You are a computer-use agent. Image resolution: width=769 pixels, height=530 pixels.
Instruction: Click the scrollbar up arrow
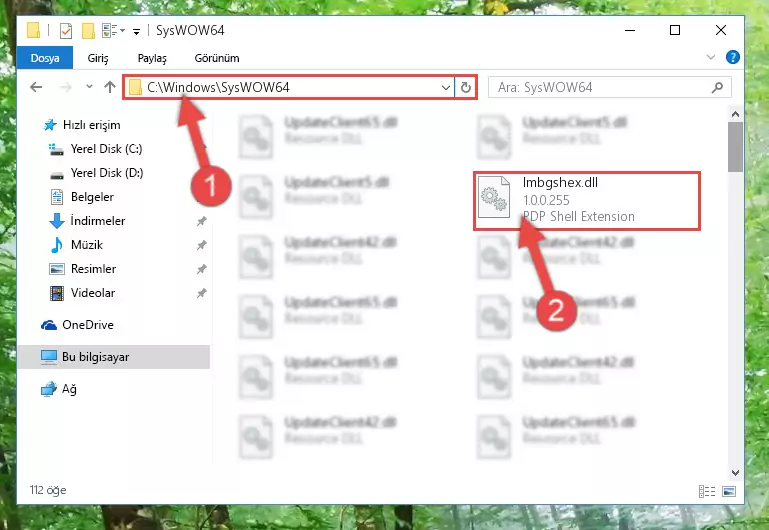point(735,114)
